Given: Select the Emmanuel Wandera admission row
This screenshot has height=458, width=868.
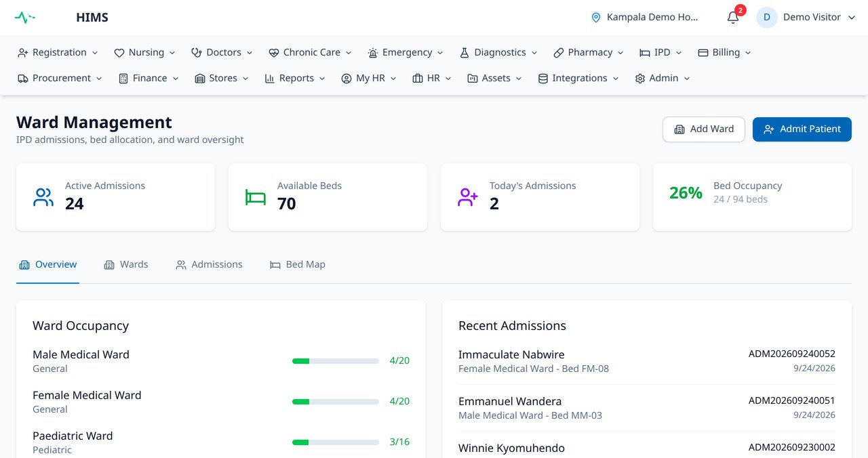Looking at the screenshot, I should [647, 408].
